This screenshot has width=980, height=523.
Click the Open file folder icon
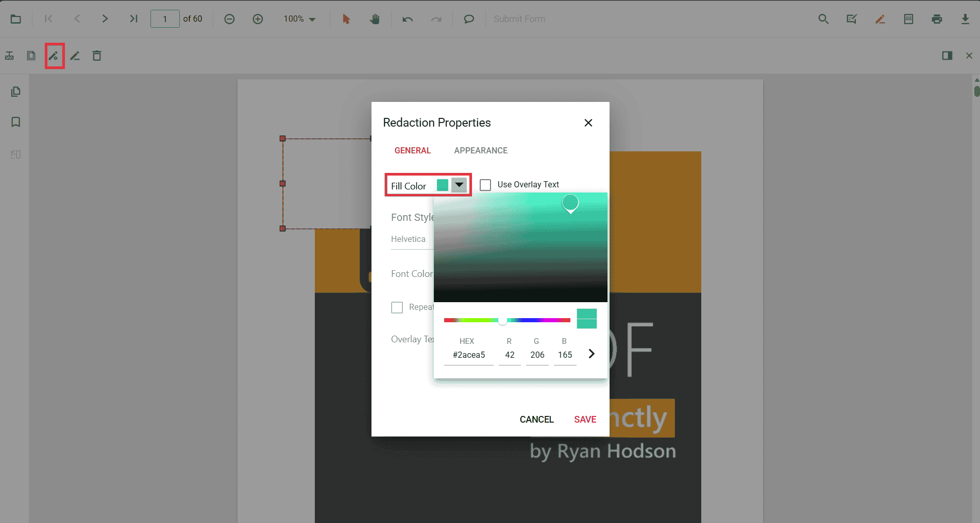point(16,19)
